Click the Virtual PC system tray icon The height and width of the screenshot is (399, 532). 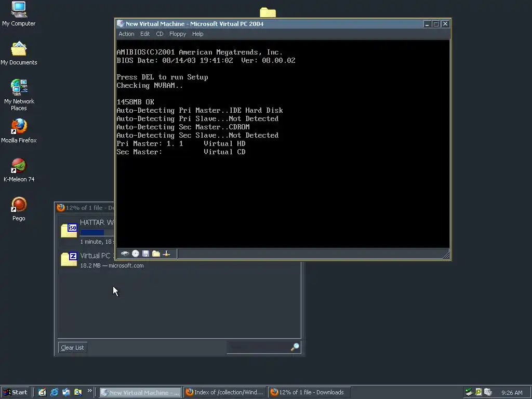click(488, 392)
